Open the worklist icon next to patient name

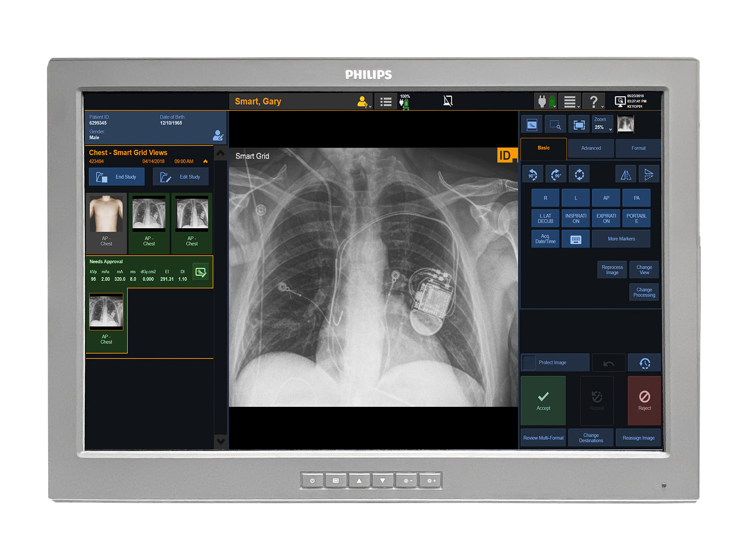click(x=386, y=101)
